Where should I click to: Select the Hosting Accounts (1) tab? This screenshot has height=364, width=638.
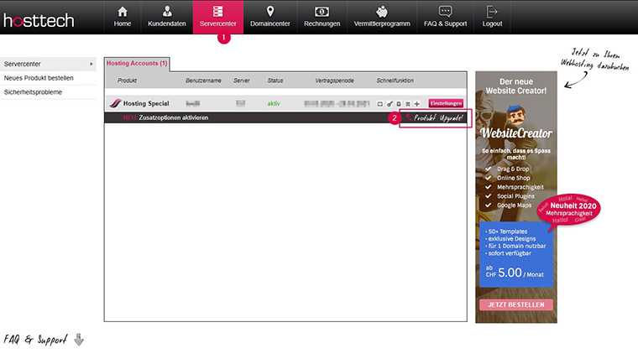pos(137,64)
